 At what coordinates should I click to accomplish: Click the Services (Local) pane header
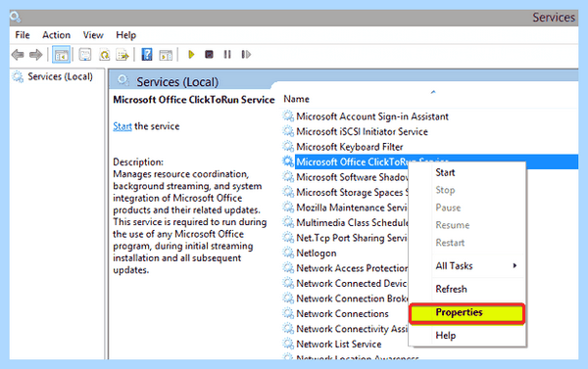pyautogui.click(x=177, y=81)
